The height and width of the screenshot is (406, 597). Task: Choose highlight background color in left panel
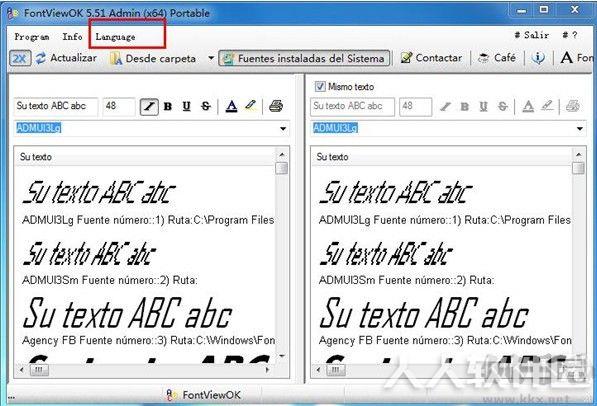click(251, 105)
